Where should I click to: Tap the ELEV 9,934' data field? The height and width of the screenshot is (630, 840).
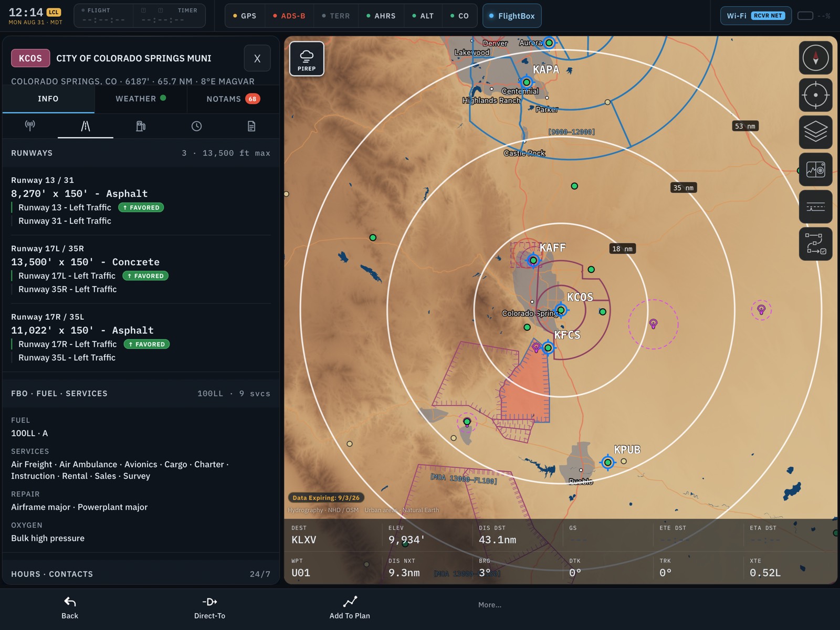[426, 535]
